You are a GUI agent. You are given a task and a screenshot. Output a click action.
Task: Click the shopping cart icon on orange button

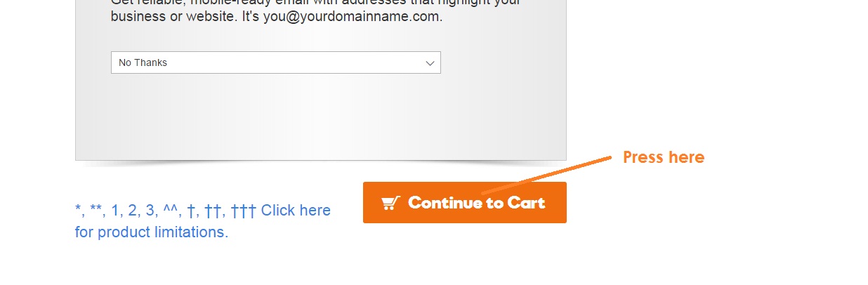(390, 203)
